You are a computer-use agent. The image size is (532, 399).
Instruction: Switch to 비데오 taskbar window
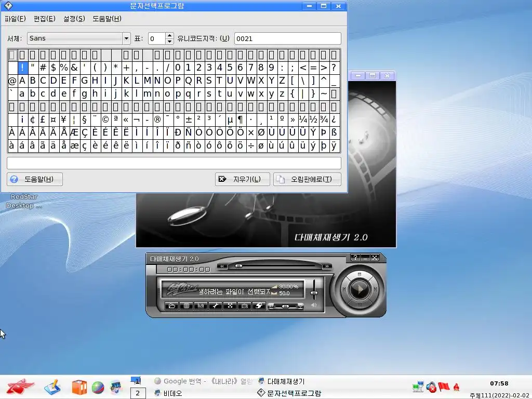click(168, 393)
